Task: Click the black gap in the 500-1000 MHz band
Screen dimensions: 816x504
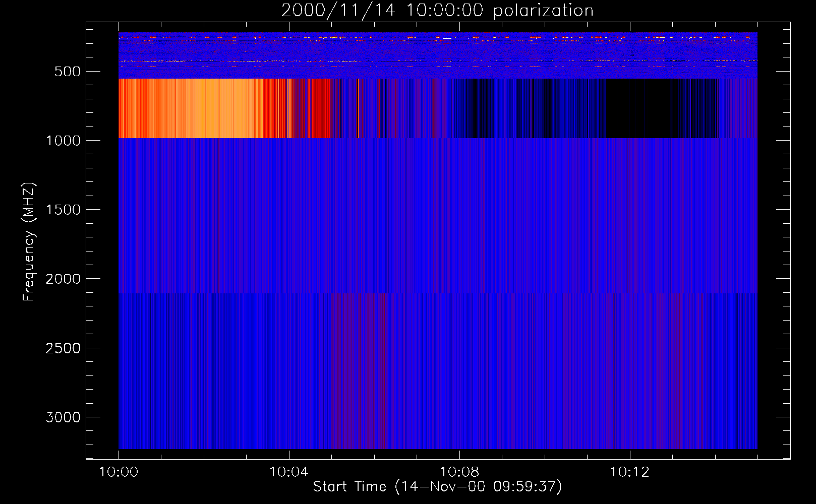Action: (x=642, y=108)
